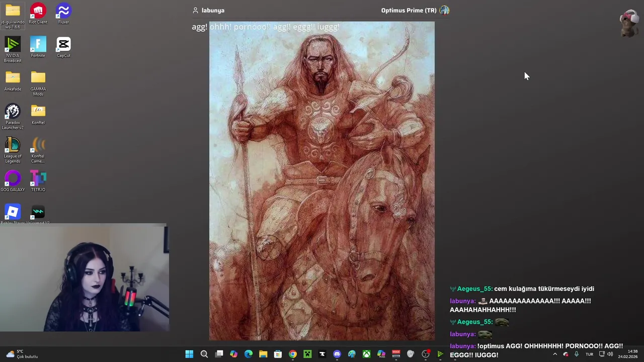Image resolution: width=644 pixels, height=362 pixels.
Task: Open the network tray icon
Action: click(602, 354)
